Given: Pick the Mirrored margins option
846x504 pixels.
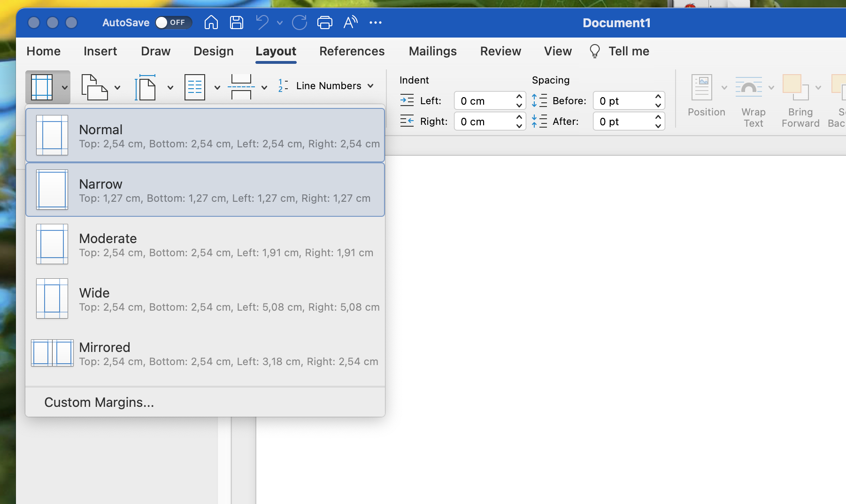Looking at the screenshot, I should click(205, 353).
